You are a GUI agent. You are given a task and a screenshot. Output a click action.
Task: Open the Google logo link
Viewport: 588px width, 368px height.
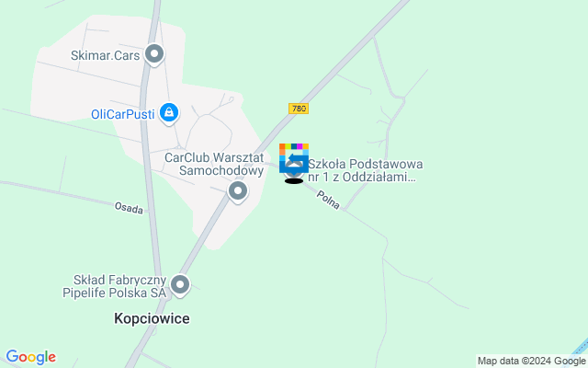(30, 357)
